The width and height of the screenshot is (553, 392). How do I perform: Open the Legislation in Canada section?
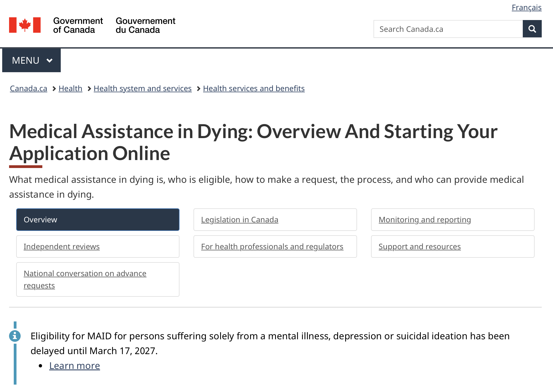click(x=239, y=220)
